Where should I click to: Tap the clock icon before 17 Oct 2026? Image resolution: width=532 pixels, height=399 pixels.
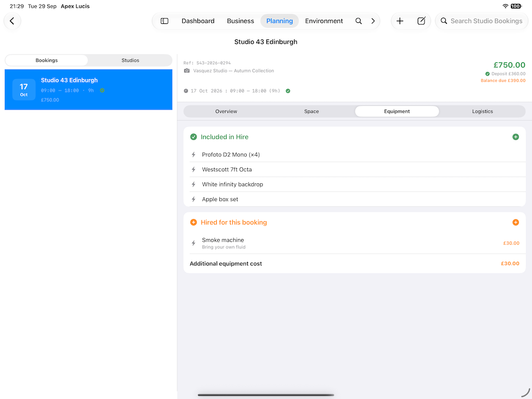coord(186,91)
